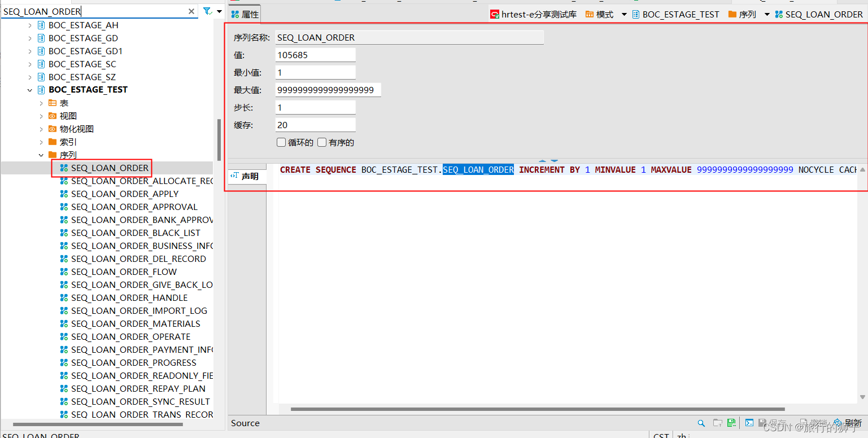Expand the BOC_ESTAGE_GD1 schema
Image resolution: width=868 pixels, height=438 pixels.
coord(29,51)
